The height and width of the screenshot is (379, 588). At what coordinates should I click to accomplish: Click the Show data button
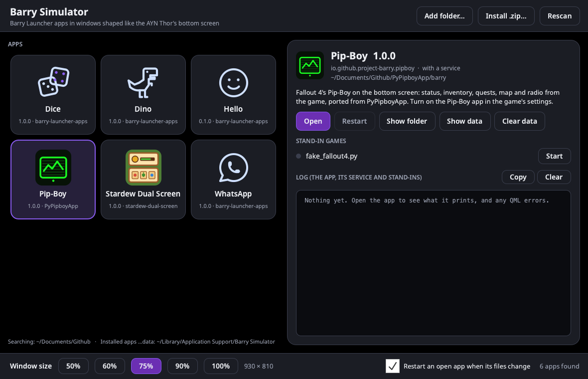tap(464, 121)
